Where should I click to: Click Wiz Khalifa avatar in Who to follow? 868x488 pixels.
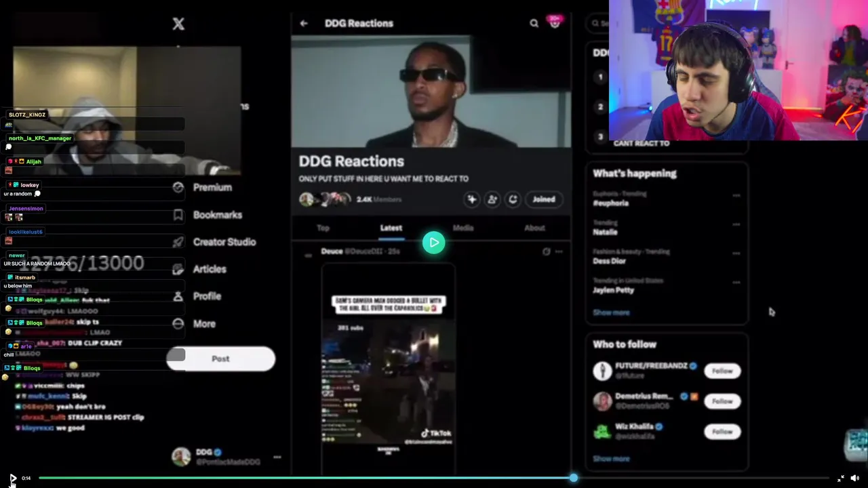pos(602,431)
